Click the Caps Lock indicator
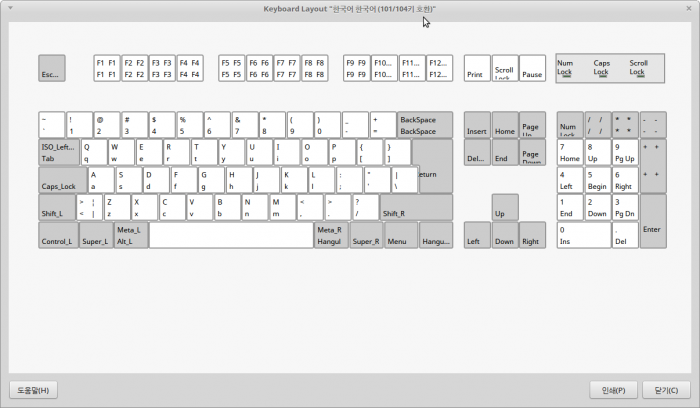700x408 pixels. (x=601, y=68)
